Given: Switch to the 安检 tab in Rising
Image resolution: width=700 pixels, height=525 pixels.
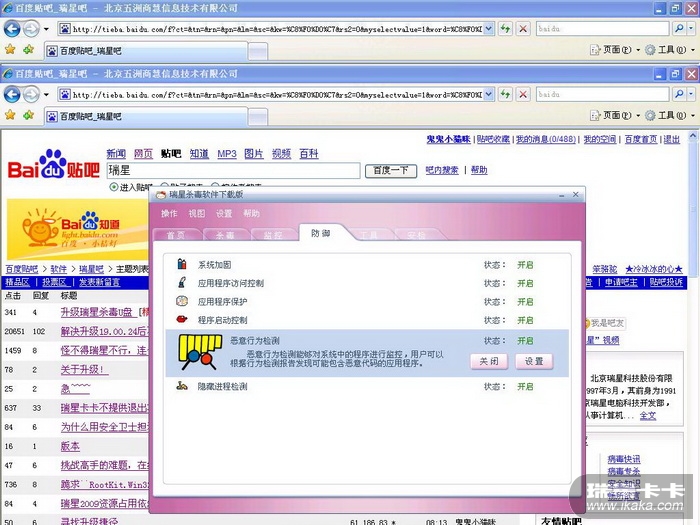Looking at the screenshot, I should click(416, 234).
